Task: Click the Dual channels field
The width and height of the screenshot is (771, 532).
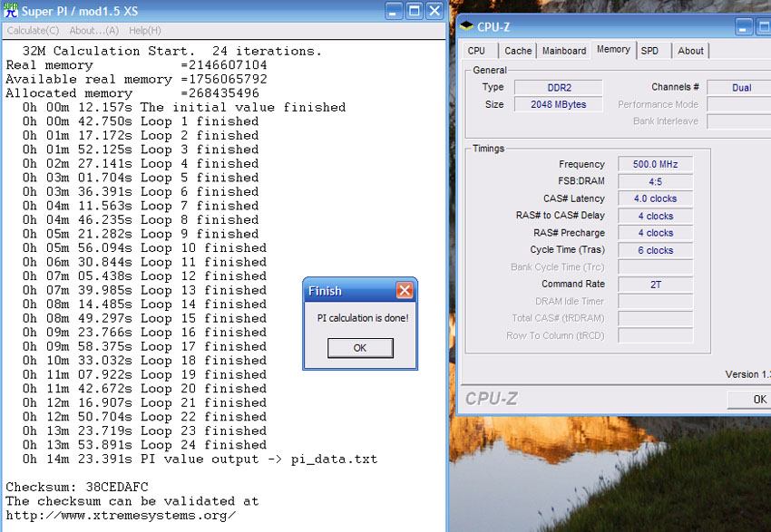Action: (x=739, y=87)
